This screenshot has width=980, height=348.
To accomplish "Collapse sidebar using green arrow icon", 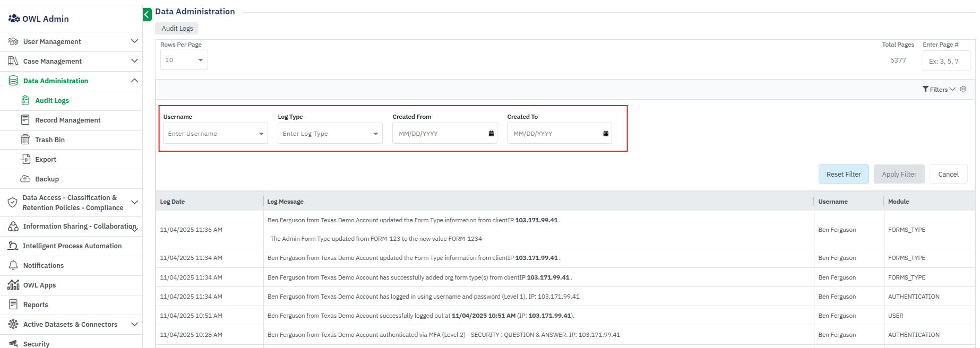I will coord(147,15).
